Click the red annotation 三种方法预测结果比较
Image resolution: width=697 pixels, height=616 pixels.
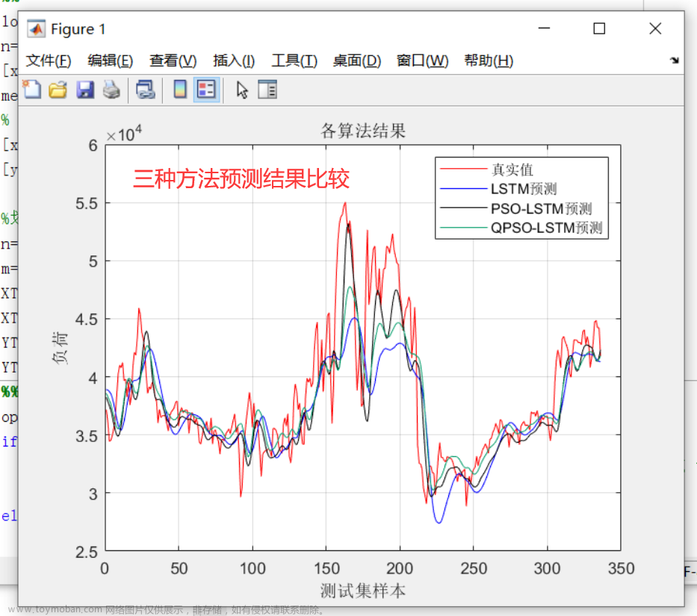pos(241,178)
